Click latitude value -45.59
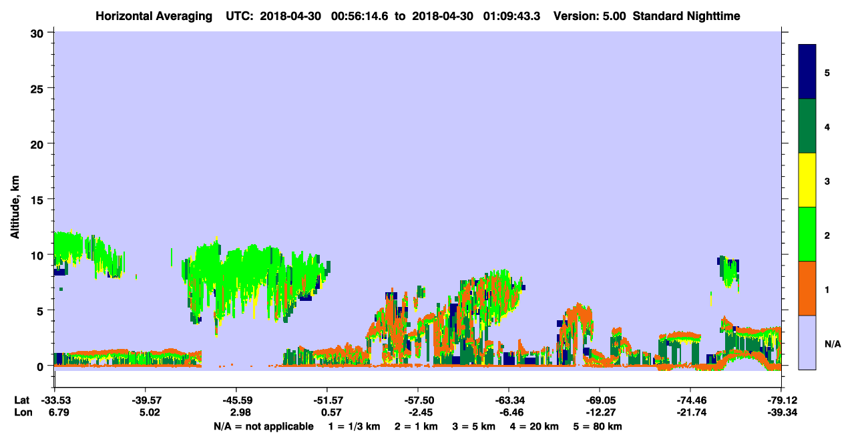This screenshot has width=868, height=445. (236, 400)
